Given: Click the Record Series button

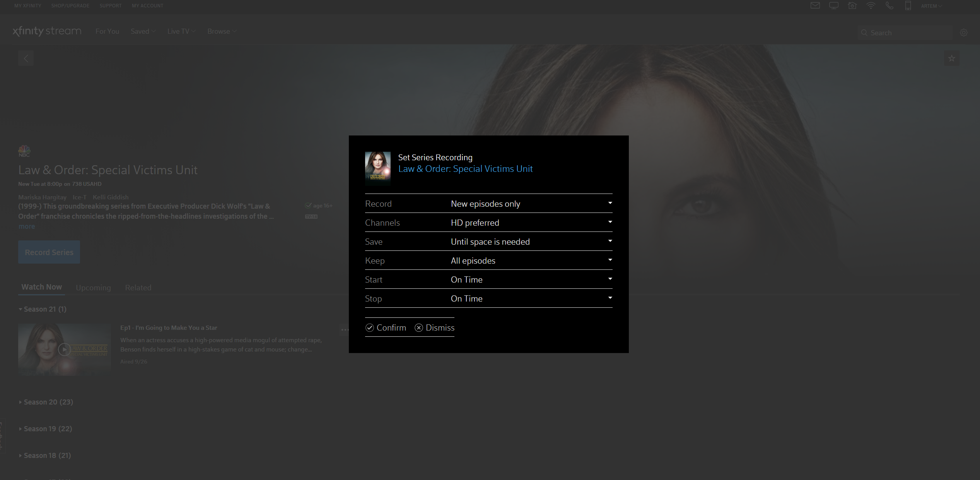Looking at the screenshot, I should (49, 252).
